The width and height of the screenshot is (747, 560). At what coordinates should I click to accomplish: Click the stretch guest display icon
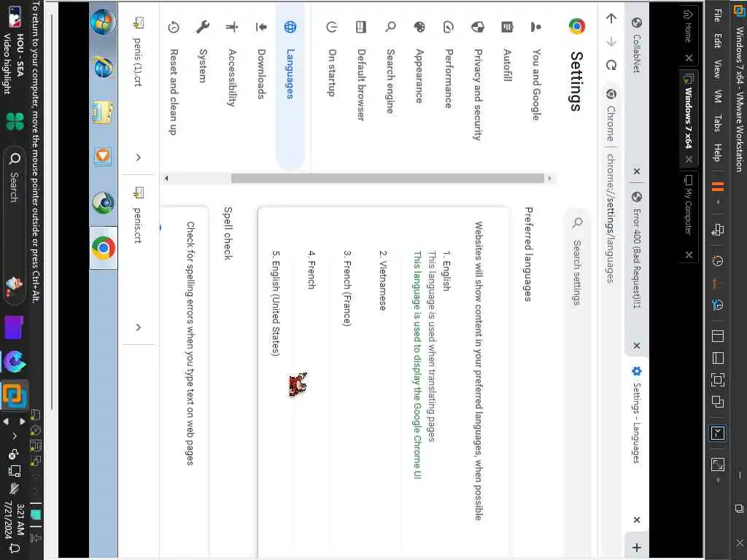click(718, 464)
